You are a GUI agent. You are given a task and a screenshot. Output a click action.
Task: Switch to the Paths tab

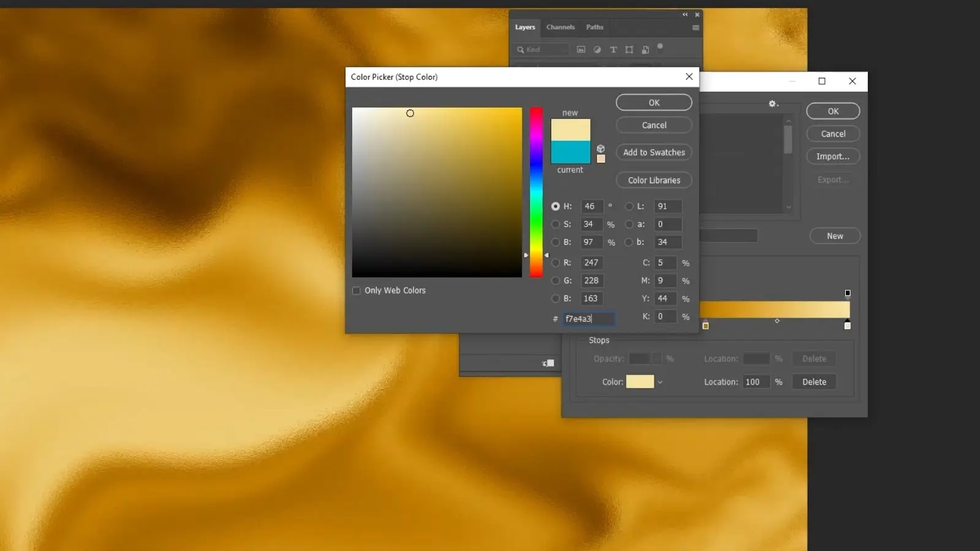595,27
